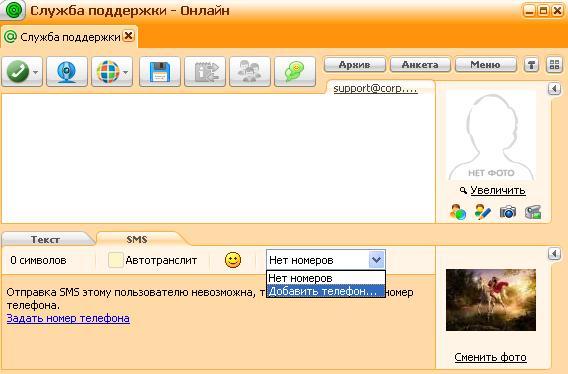Click the photo camera icon under the avatar
The height and width of the screenshot is (374, 568).
coord(508,212)
